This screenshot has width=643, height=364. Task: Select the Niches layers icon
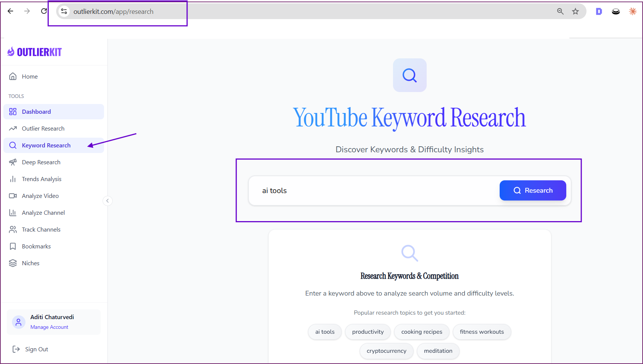(13, 263)
